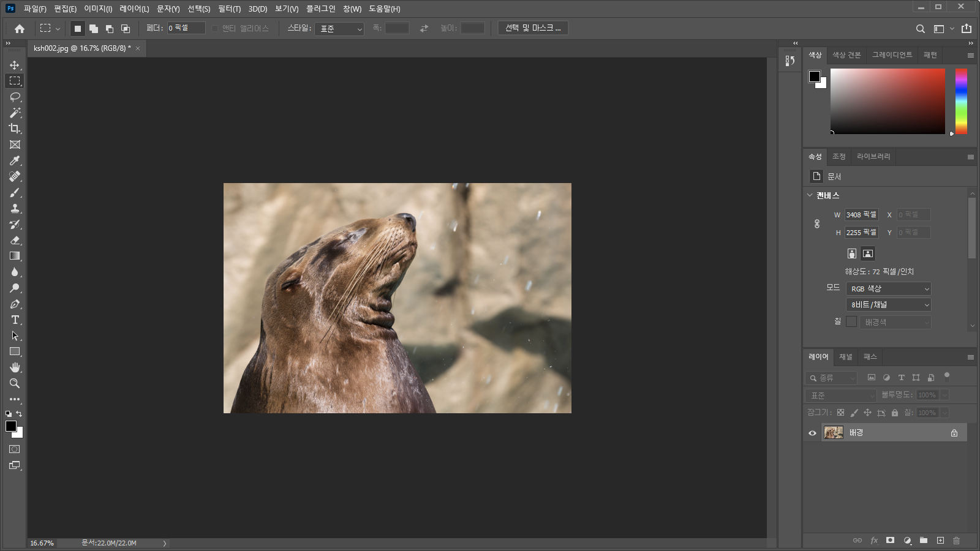The width and height of the screenshot is (980, 551).
Task: Select the Zoom tool
Action: 15,384
